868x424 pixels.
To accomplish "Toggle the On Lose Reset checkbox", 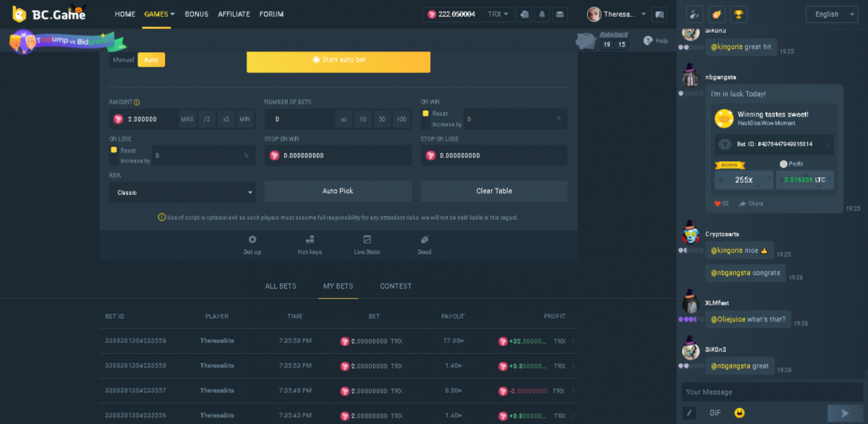I will [114, 150].
